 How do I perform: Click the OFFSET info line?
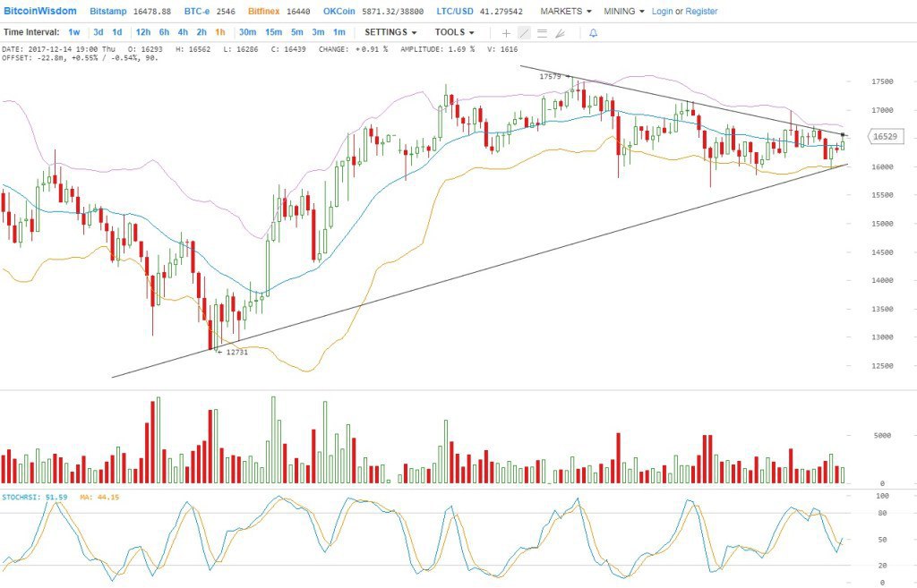[x=80, y=58]
